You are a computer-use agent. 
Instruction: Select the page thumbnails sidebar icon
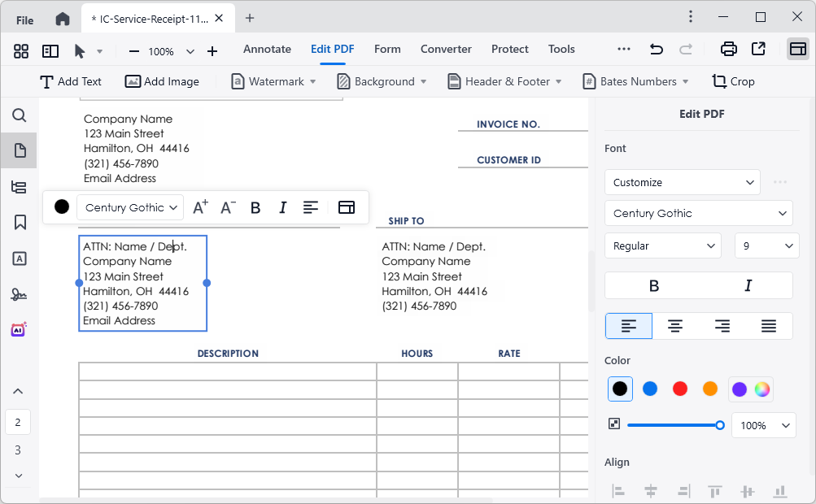click(19, 150)
